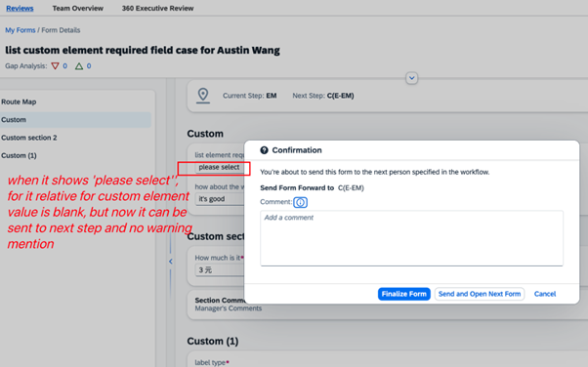The width and height of the screenshot is (588, 367).
Task: Open the 'it's good' dropdown
Action: point(220,199)
